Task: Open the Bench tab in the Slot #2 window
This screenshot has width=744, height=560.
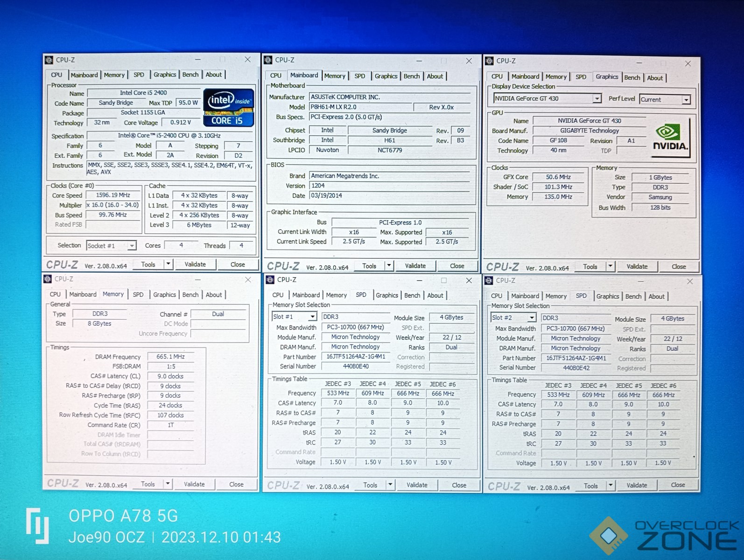Action: [633, 296]
